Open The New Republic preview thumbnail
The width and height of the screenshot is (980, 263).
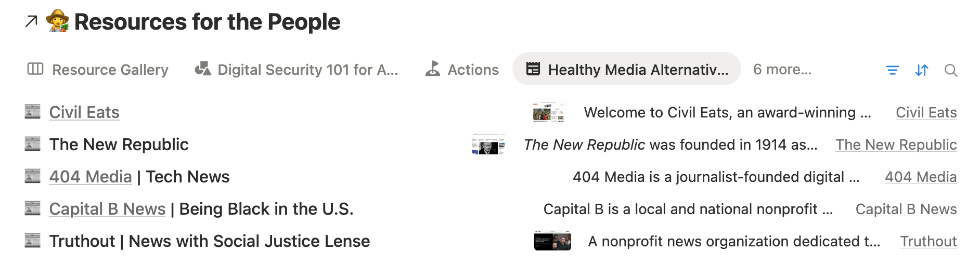click(x=488, y=144)
